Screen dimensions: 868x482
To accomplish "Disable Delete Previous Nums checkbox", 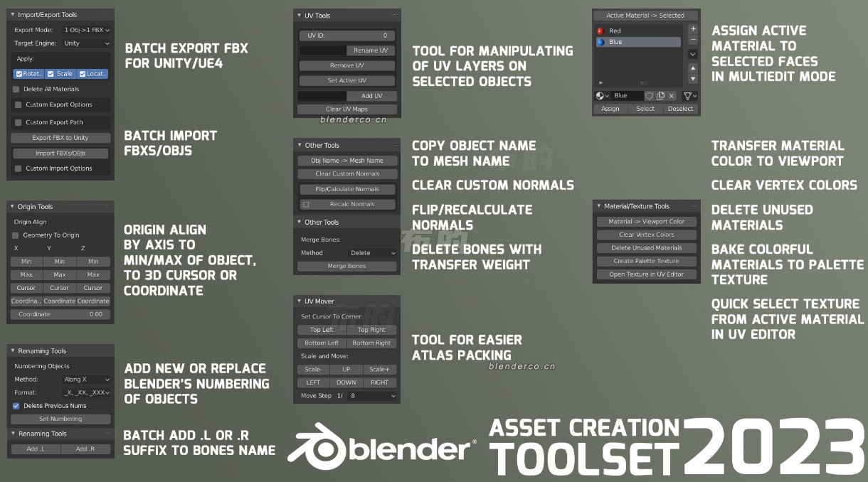I will point(16,406).
